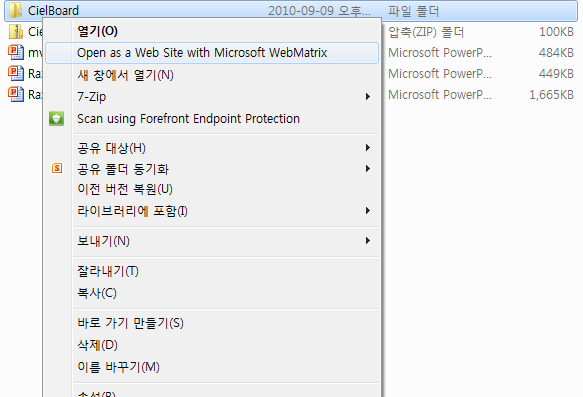Click the 파일 폴더 type text

(413, 11)
